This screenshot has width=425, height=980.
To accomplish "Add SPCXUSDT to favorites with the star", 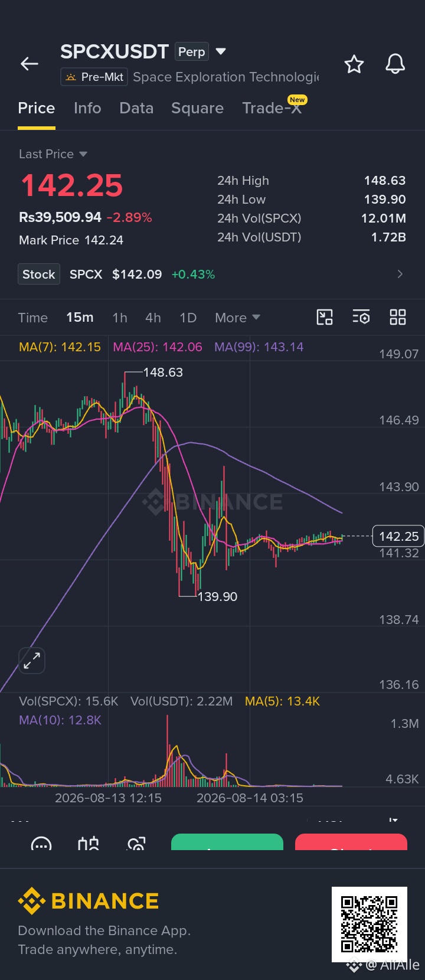I will pos(354,64).
